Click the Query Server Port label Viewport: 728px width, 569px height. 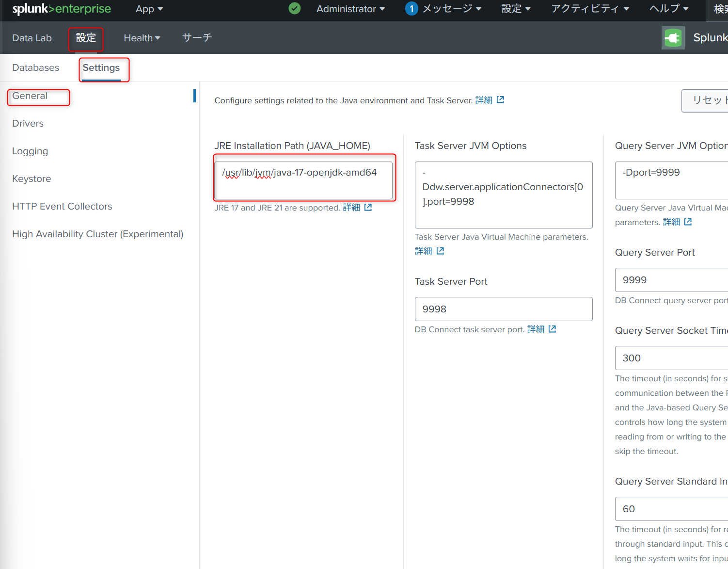655,252
